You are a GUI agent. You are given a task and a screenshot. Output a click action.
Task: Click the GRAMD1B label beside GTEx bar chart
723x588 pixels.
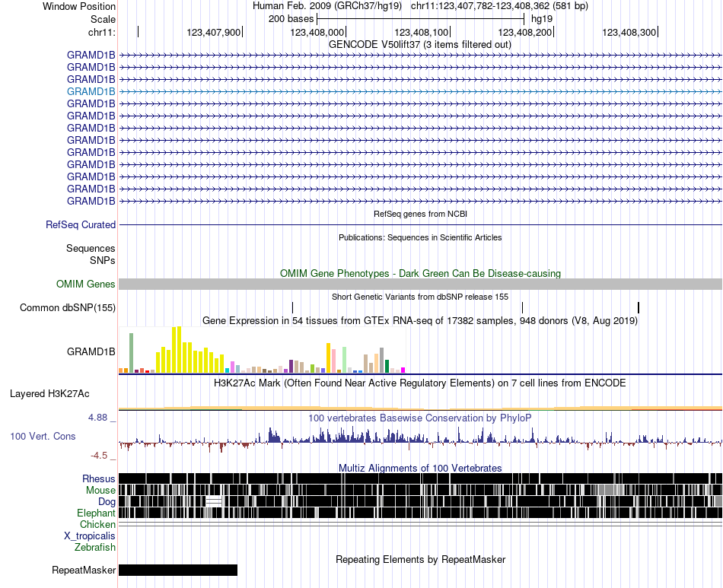tap(91, 352)
